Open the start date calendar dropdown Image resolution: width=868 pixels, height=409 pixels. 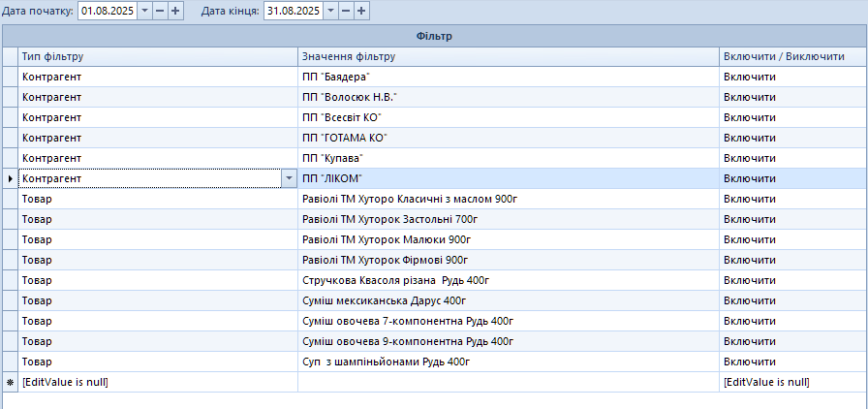click(144, 11)
